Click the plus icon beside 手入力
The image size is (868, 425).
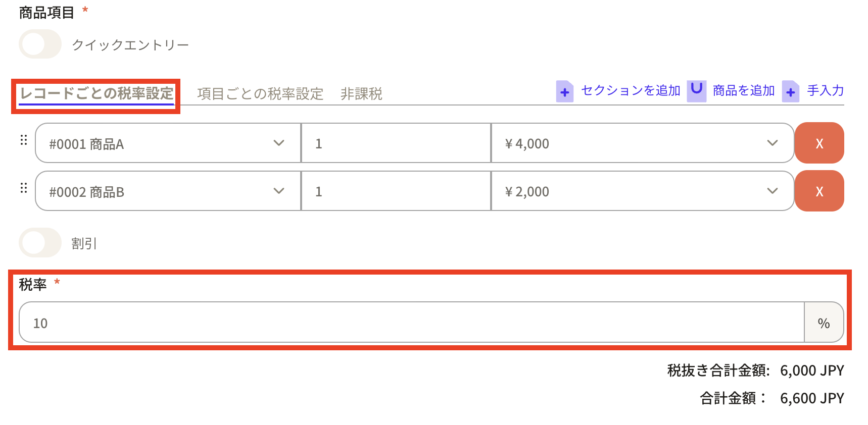790,92
